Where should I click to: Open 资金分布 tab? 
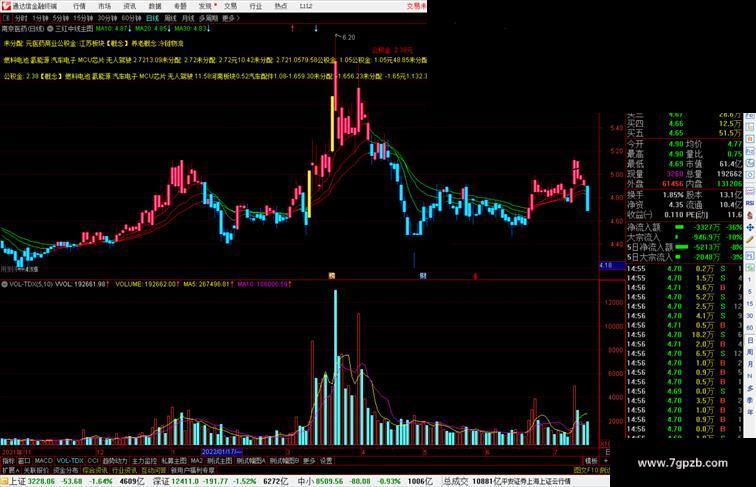[66, 470]
